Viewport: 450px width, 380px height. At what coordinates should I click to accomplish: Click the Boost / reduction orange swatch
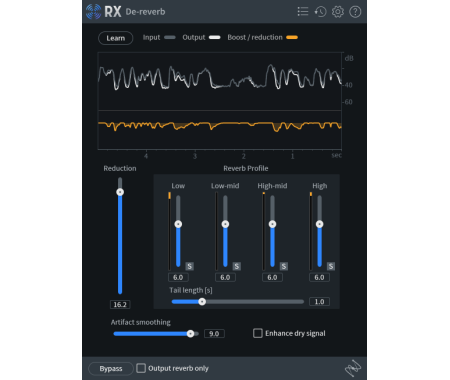point(292,37)
